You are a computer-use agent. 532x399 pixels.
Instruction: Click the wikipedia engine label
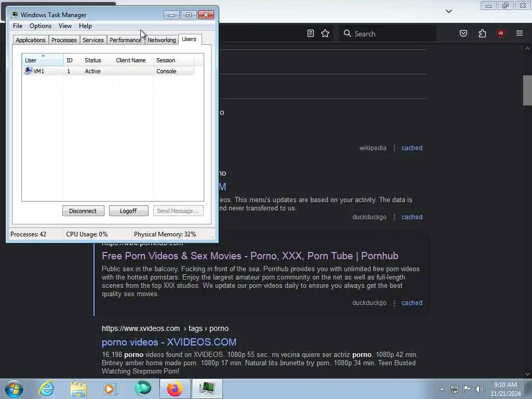tap(373, 148)
